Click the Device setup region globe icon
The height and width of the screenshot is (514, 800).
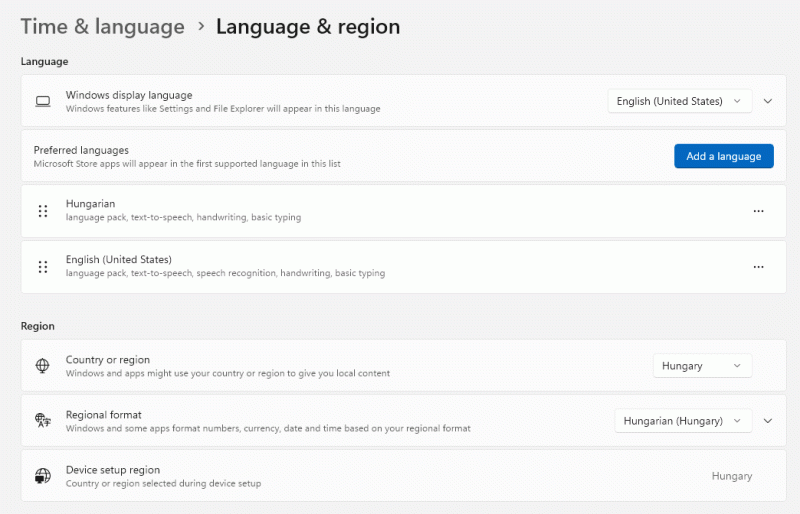click(x=43, y=476)
